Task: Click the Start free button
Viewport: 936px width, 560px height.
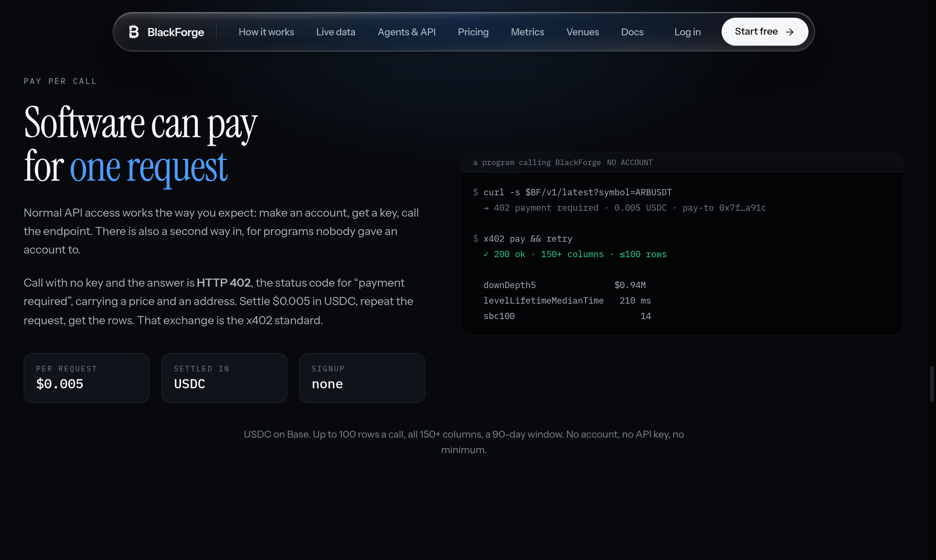Action: coord(765,32)
